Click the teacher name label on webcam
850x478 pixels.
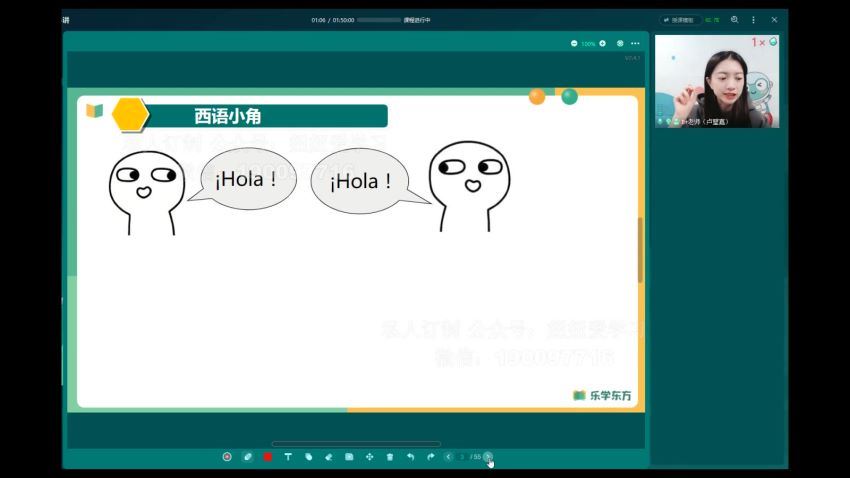(x=705, y=122)
